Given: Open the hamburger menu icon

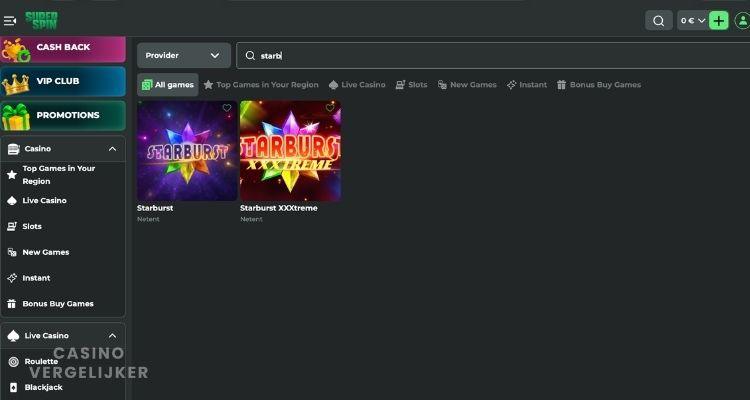Looking at the screenshot, I should coord(10,21).
